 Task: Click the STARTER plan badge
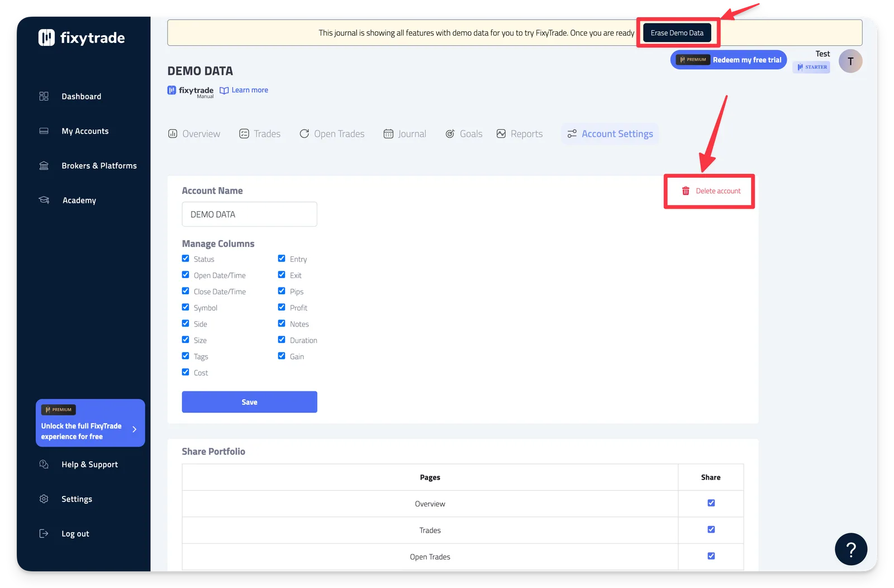click(811, 67)
